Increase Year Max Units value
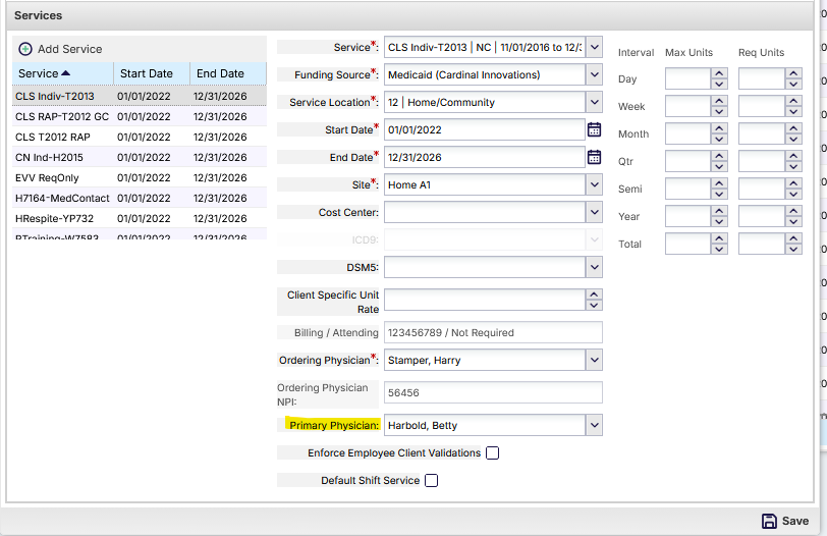 pyautogui.click(x=719, y=211)
